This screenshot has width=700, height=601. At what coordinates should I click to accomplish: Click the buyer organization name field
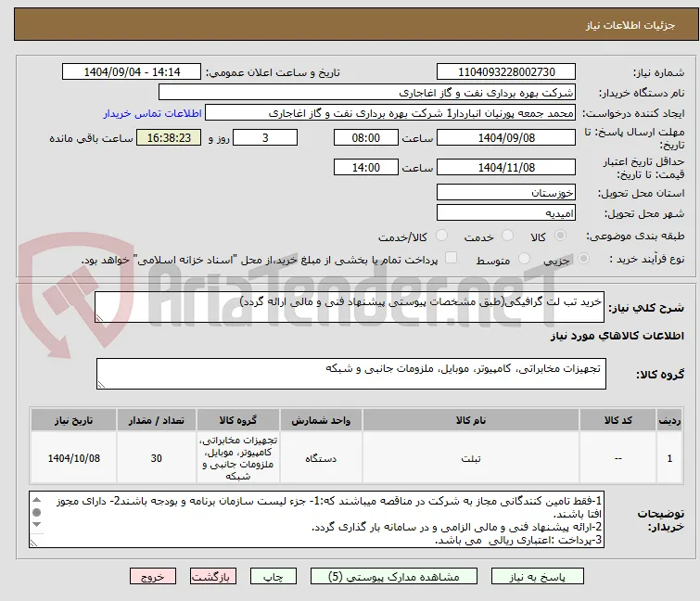coord(366,93)
